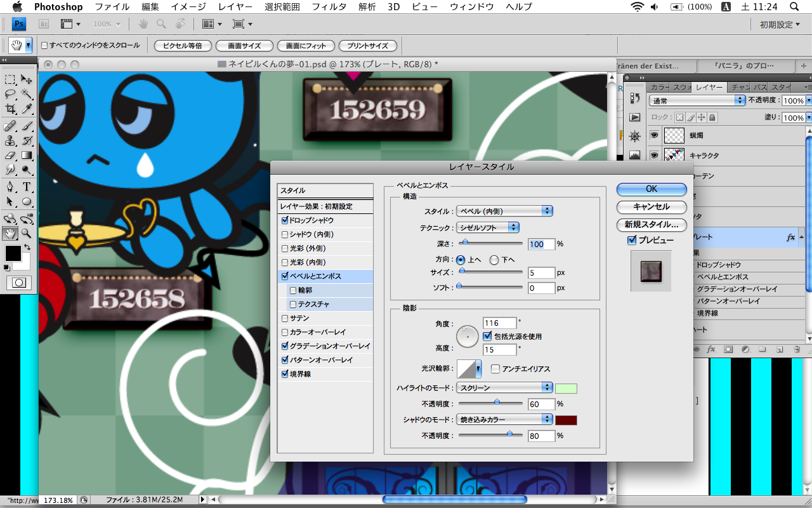
Task: Select the Dodge tool
Action: pos(27,169)
